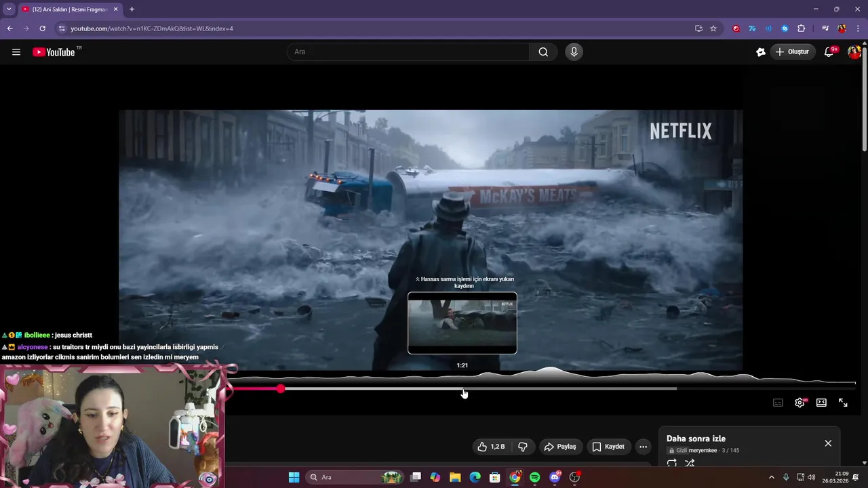Open the Shazam extension
Viewport: 868px width, 488px height.
[x=785, y=28]
